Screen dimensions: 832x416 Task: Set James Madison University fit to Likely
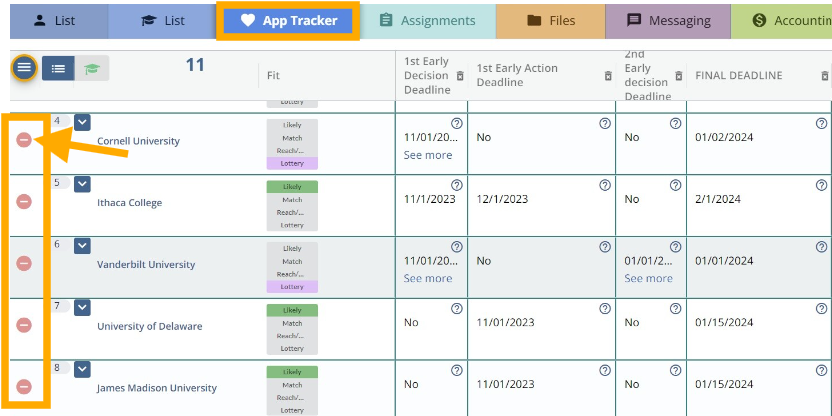click(292, 371)
